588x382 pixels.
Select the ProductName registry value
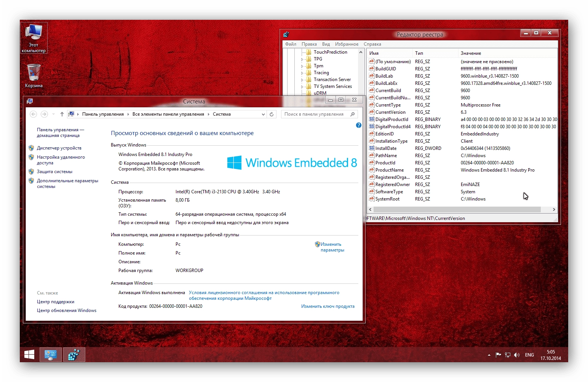tap(389, 170)
